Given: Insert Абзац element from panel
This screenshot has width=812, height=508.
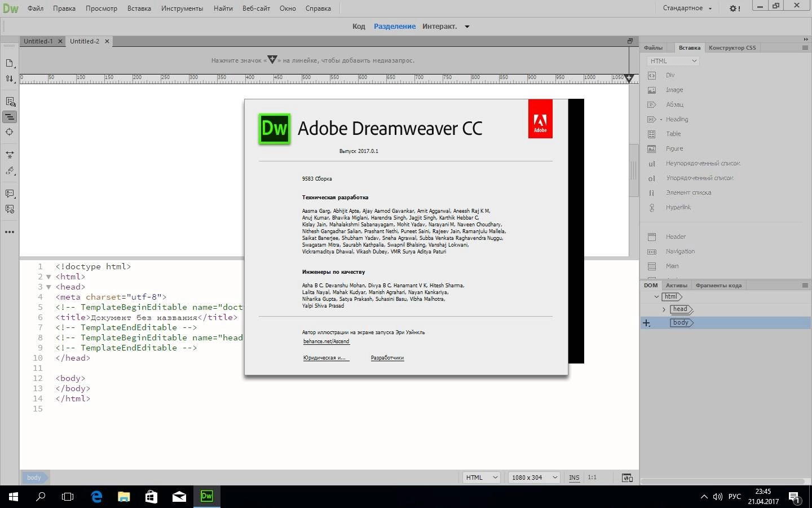Looking at the screenshot, I should coord(674,104).
